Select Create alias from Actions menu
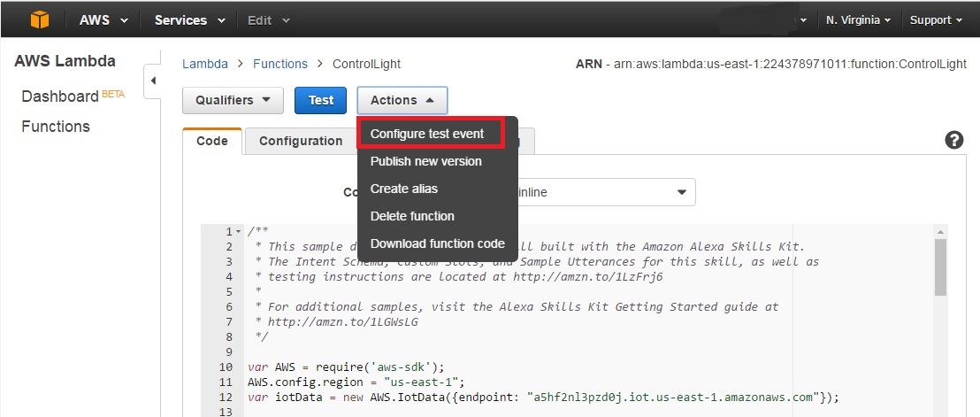980x417 pixels. (403, 189)
